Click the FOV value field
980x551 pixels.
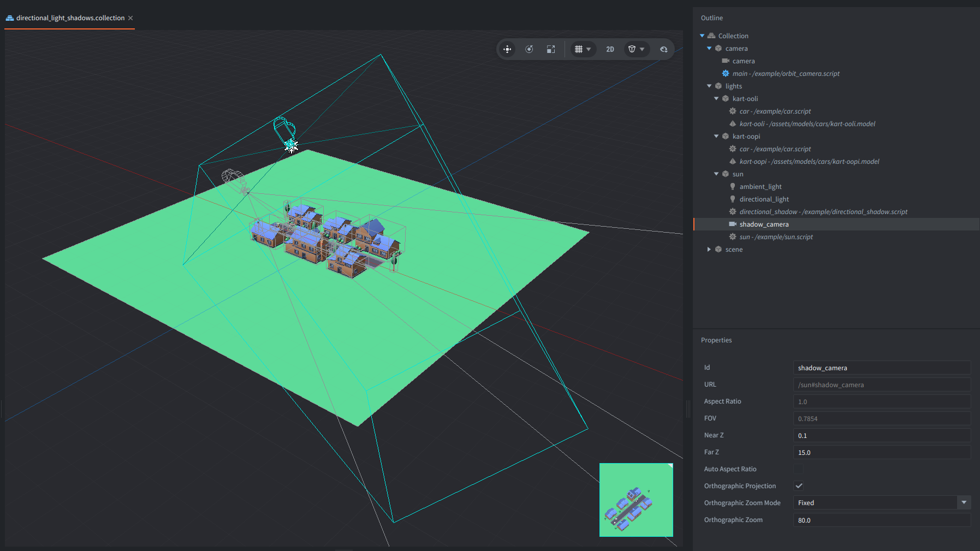coord(882,419)
